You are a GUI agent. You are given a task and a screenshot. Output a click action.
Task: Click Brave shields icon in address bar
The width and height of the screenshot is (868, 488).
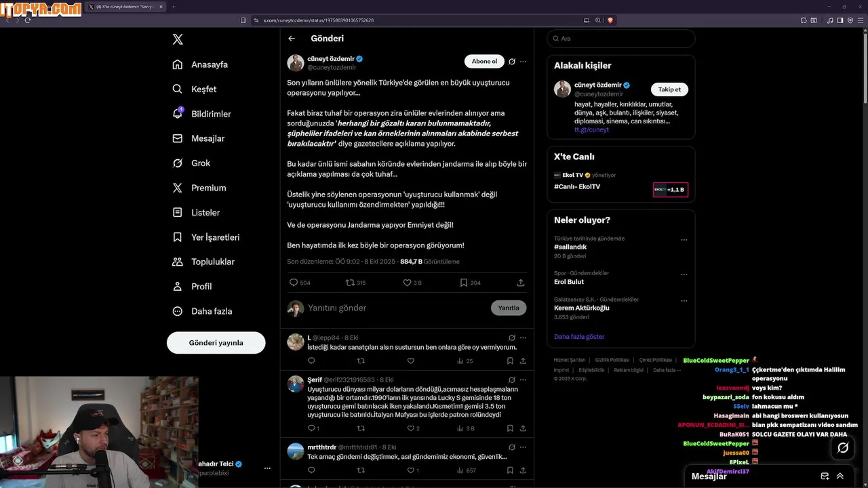click(x=610, y=20)
